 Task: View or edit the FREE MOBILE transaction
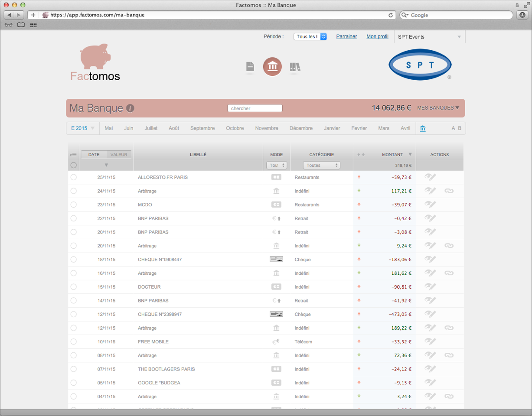(x=430, y=341)
